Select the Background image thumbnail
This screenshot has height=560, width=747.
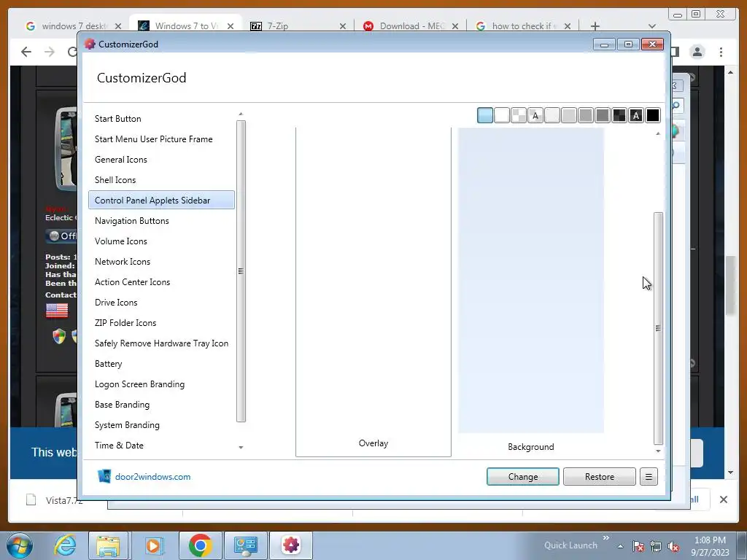[x=531, y=281]
